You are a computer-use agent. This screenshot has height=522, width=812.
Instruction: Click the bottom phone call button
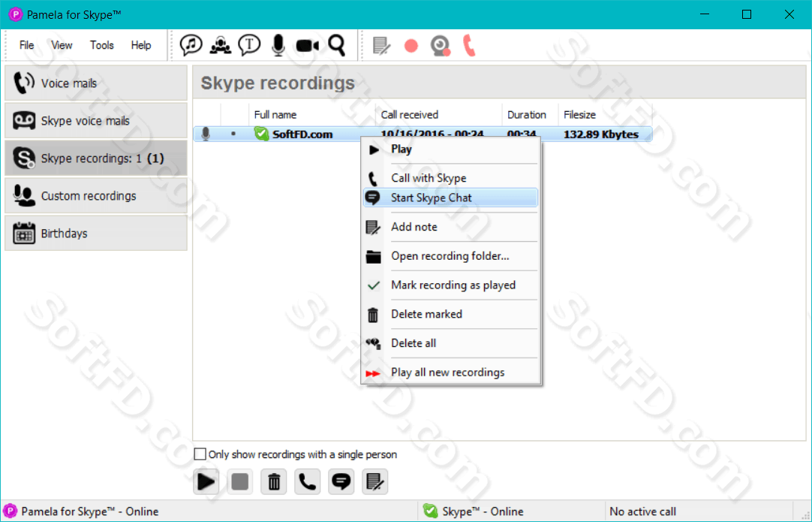click(308, 481)
